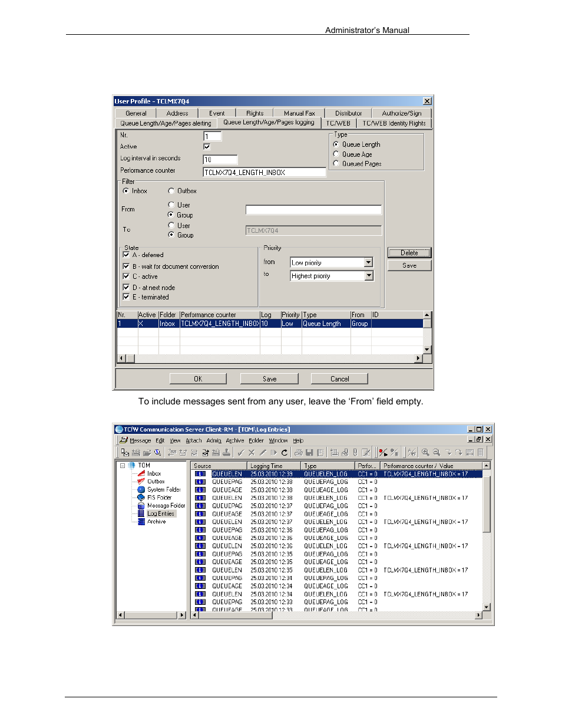
Task: Open the Folder menu
Action: click(x=256, y=440)
